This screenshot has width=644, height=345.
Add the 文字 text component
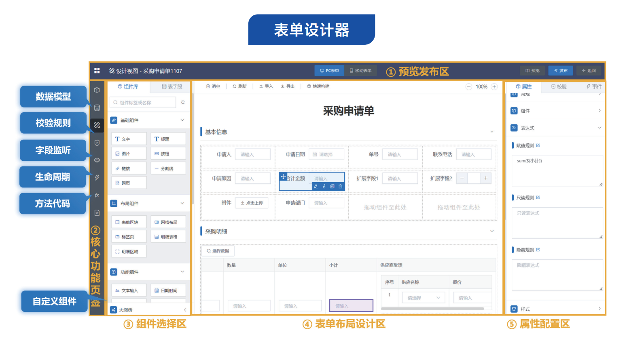(x=129, y=139)
